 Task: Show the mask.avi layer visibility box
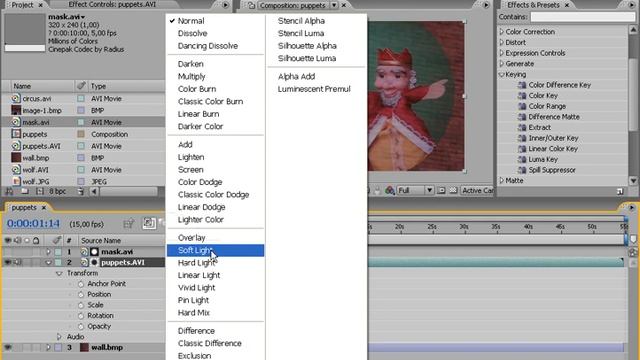(7, 252)
